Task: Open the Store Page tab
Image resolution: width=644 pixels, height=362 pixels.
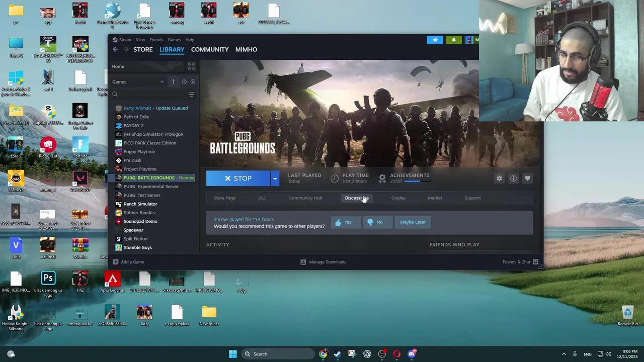Action: 224,198
